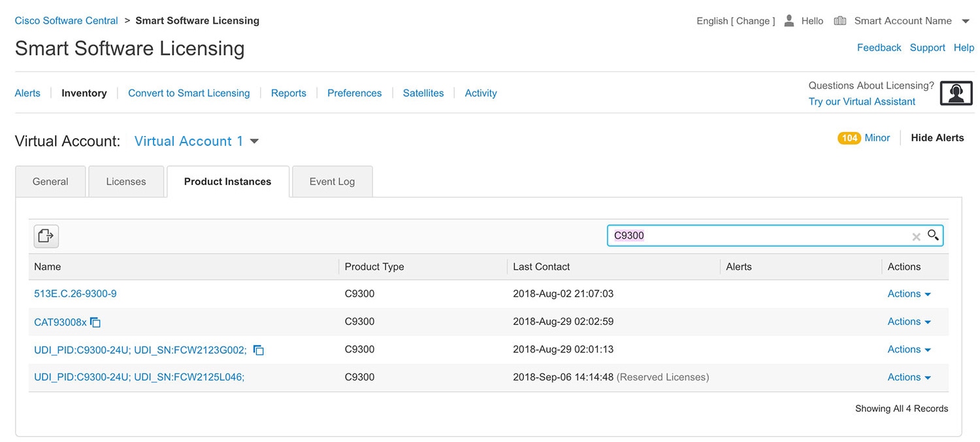Open the Help link
980x442 pixels.
964,48
